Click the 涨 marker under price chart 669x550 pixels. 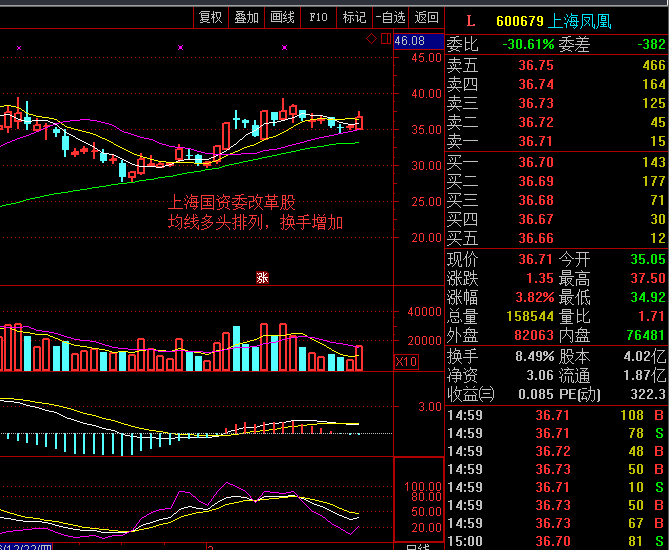262,278
